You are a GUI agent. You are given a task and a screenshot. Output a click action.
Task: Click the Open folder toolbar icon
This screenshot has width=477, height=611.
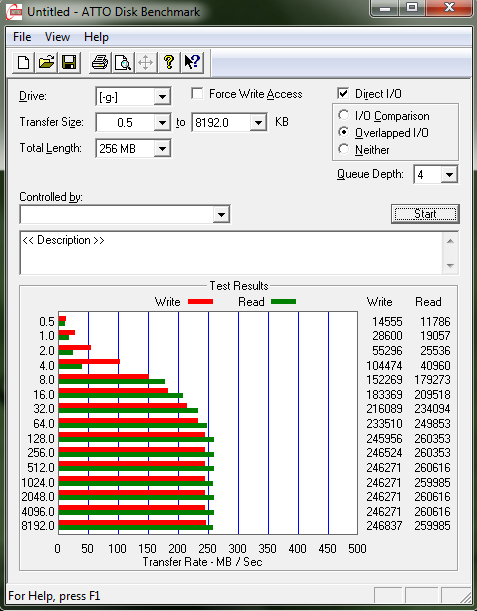46,62
